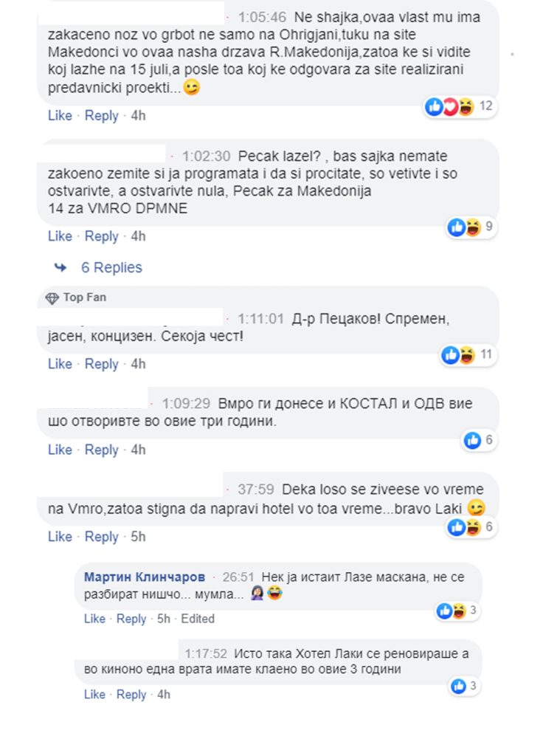
Task: Click the replies arrow icon beside 6 Replies
Action: (60, 267)
